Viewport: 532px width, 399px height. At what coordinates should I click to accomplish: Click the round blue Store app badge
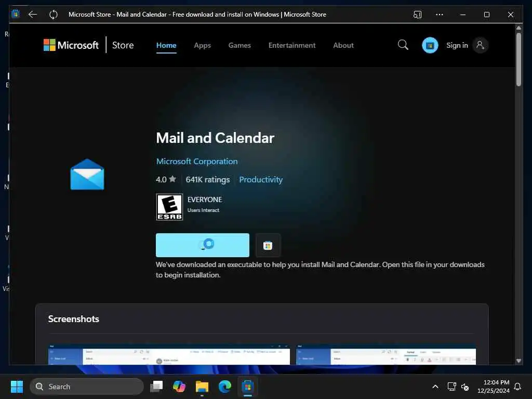[430, 45]
